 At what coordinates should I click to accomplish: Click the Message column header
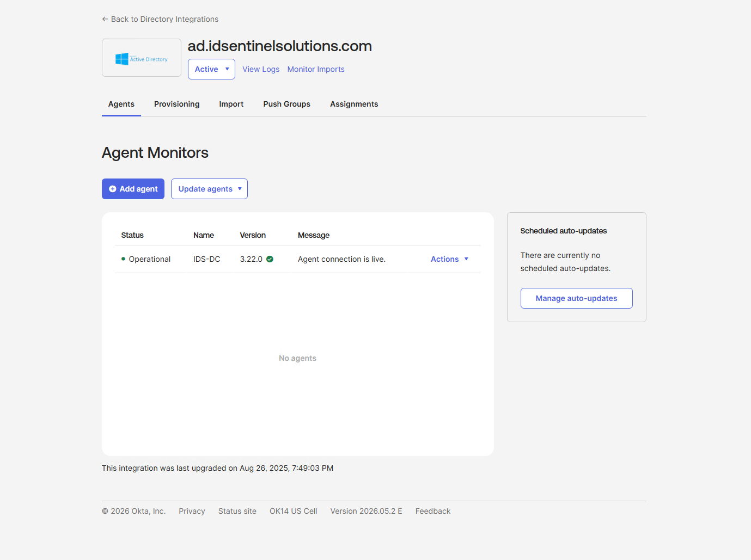click(314, 235)
